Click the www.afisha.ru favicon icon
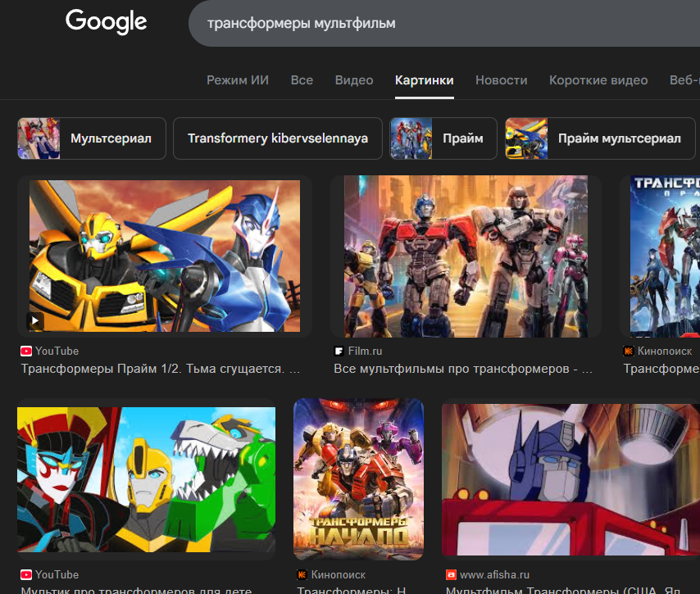Screen dimensions: 700x594 coord(451,575)
